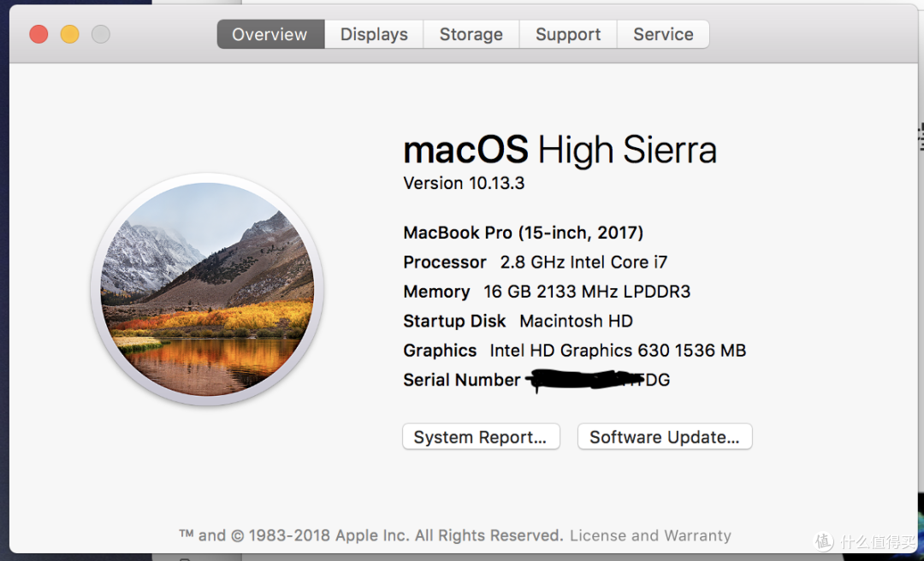
Task: Click the greyed-out zoom window button
Action: (x=101, y=34)
